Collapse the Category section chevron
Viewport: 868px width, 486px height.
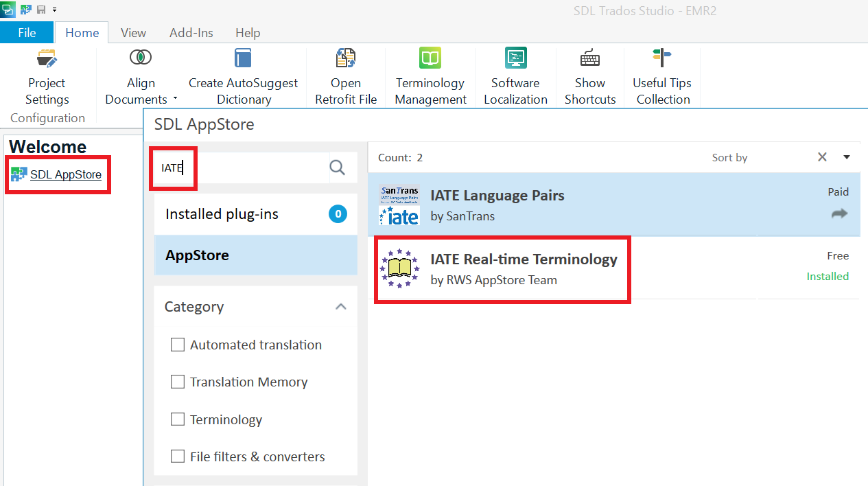tap(340, 307)
